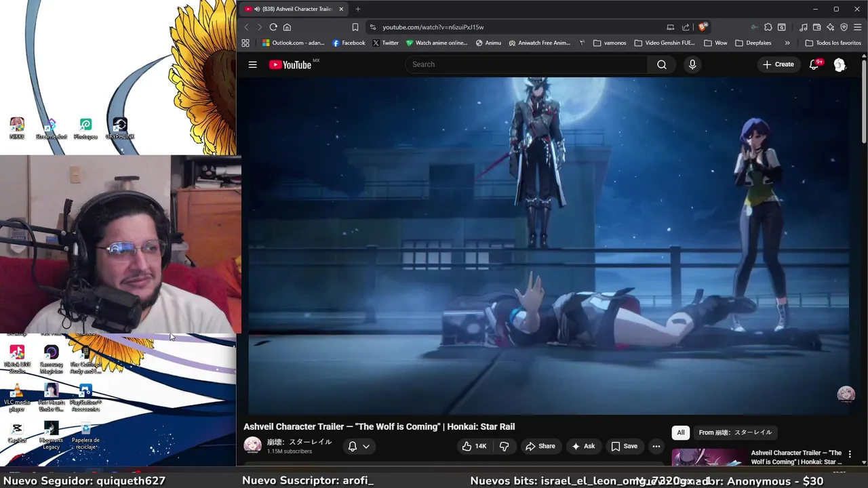Image resolution: width=868 pixels, height=488 pixels.
Task: Expand the Video Genshin FUE bookmark folder
Action: click(665, 43)
